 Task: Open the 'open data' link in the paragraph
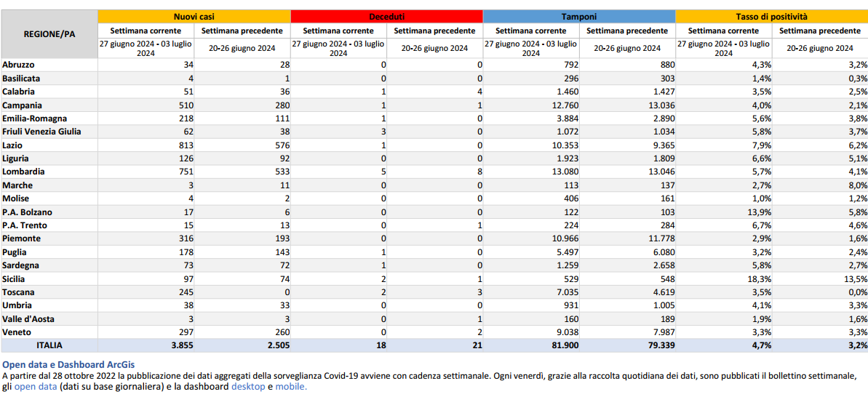[x=35, y=387]
